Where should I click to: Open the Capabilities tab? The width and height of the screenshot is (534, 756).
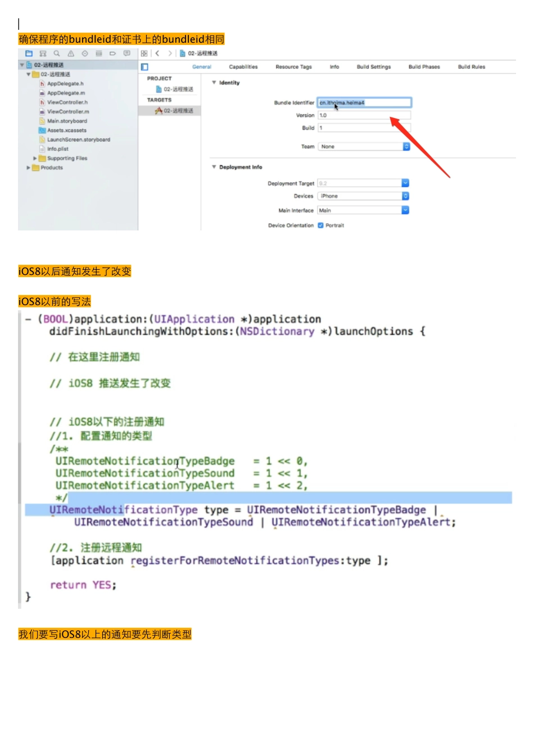(x=243, y=66)
